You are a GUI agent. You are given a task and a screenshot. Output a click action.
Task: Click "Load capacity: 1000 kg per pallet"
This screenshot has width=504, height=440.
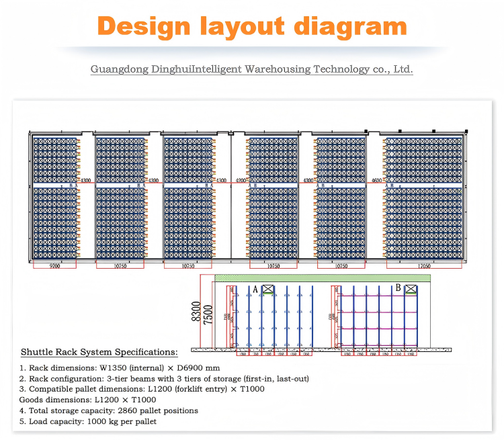click(88, 421)
